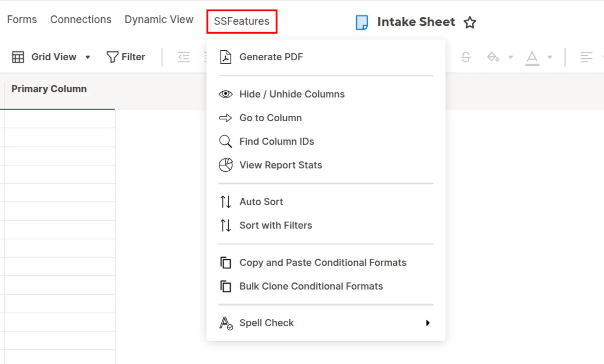Open the SSFeatures menu button
The image size is (604, 364).
(242, 21)
